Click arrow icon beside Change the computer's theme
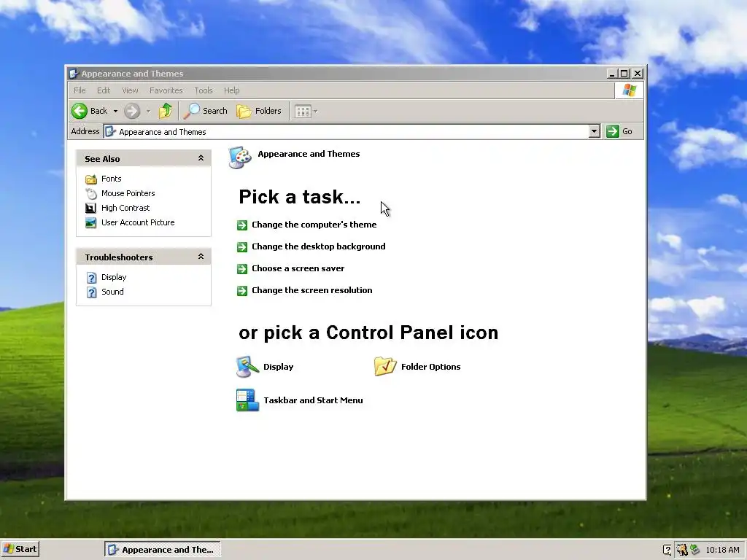747x560 pixels. pyautogui.click(x=242, y=225)
